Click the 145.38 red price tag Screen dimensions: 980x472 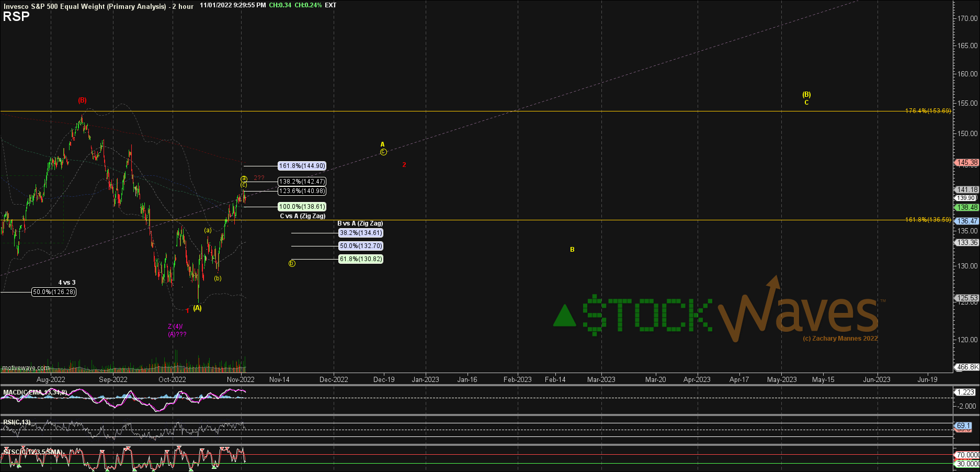tap(967, 163)
